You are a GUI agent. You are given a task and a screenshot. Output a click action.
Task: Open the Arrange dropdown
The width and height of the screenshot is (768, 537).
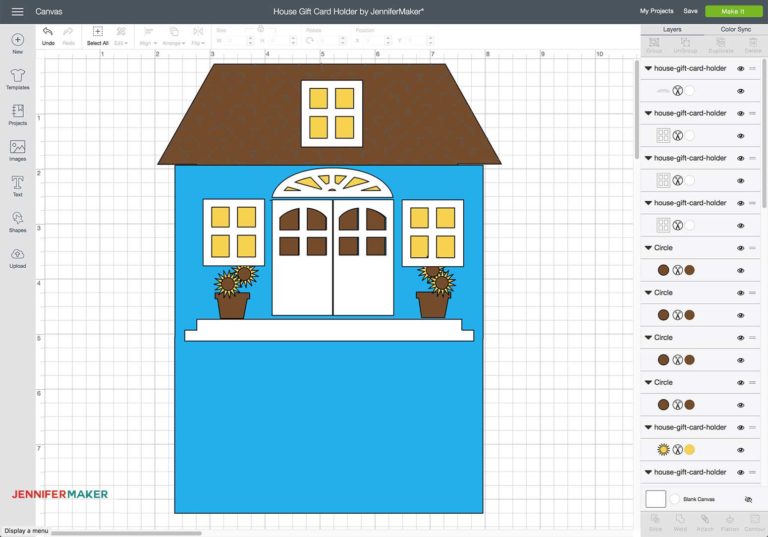[174, 36]
